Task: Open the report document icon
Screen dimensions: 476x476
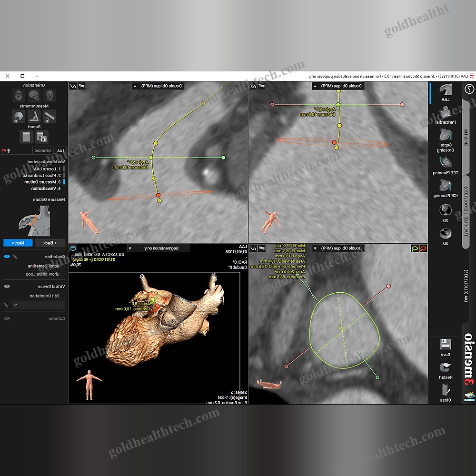Action: (26, 137)
